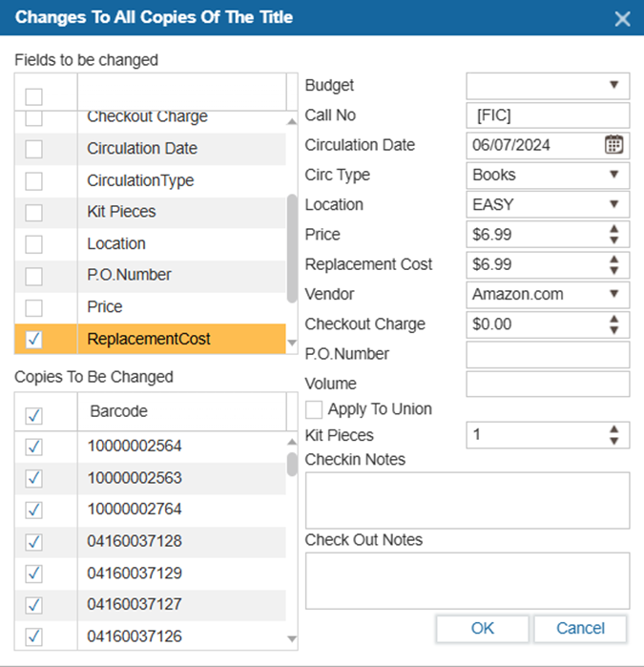
Task: Uncheck barcode 10000002564
Action: pyautogui.click(x=33, y=447)
